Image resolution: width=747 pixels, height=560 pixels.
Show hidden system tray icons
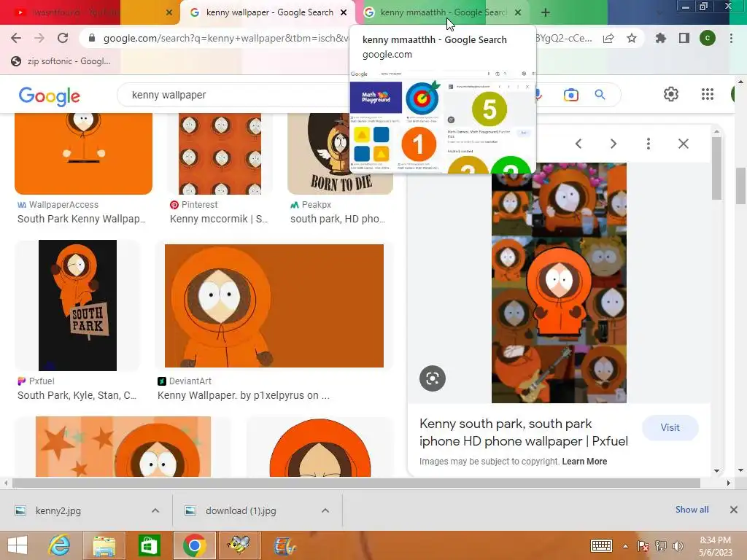point(625,547)
